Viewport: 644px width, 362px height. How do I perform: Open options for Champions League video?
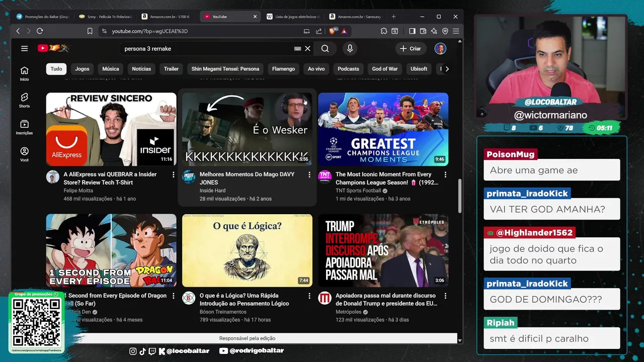click(x=445, y=174)
